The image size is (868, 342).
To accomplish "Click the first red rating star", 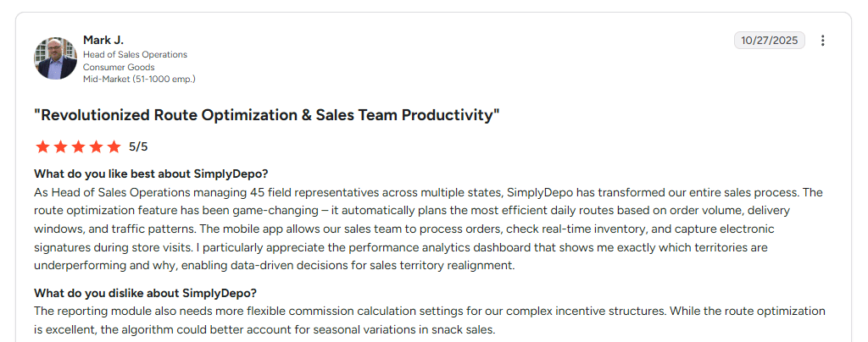I will point(42,147).
